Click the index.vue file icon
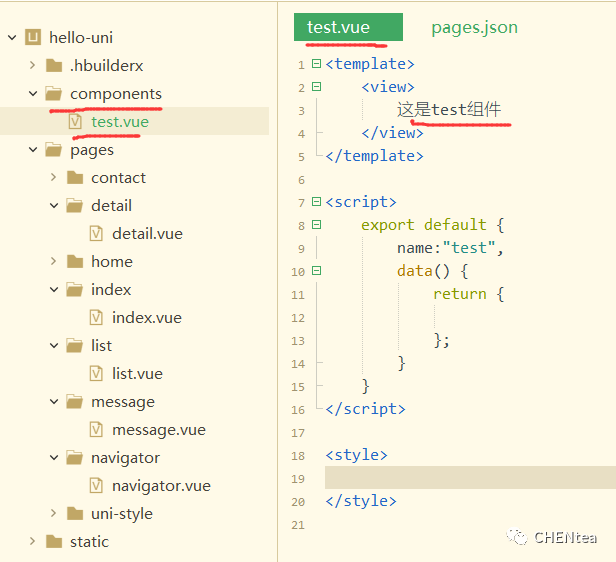 point(97,318)
